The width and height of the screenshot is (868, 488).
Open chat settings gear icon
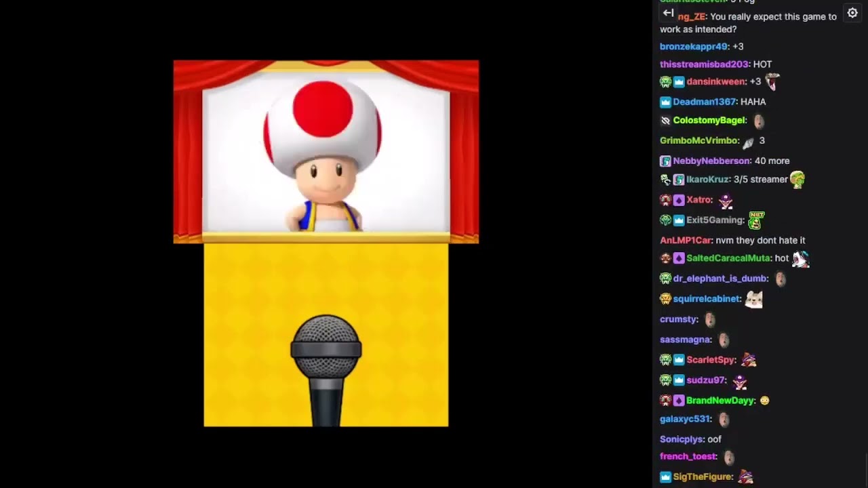852,14
